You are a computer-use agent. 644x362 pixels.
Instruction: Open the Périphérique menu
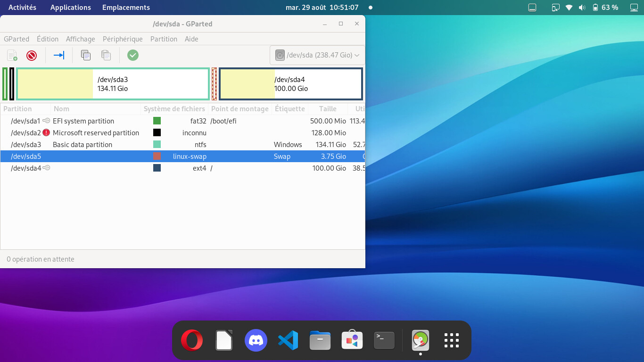tap(123, 39)
